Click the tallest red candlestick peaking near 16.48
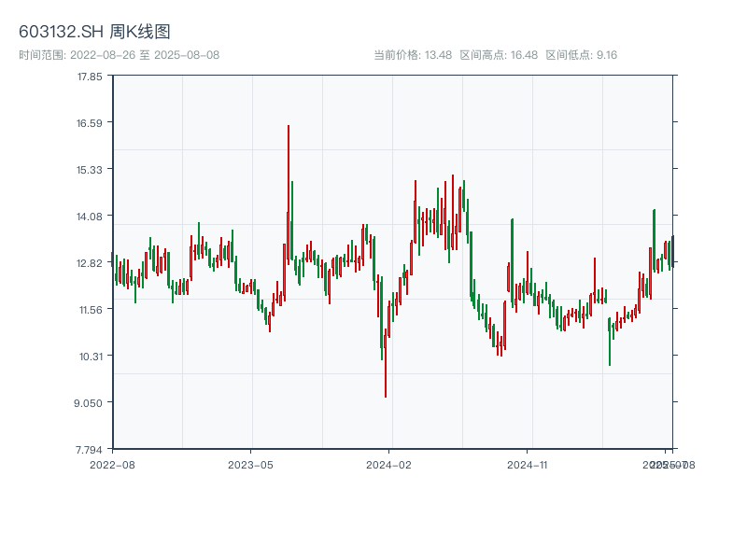The width and height of the screenshot is (747, 560). [289, 195]
